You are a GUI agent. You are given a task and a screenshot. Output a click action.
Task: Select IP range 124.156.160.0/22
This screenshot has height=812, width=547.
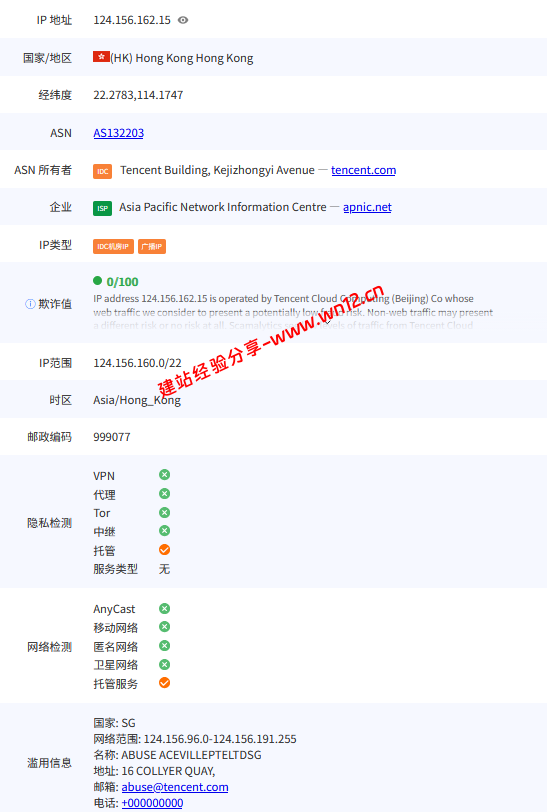coord(137,363)
